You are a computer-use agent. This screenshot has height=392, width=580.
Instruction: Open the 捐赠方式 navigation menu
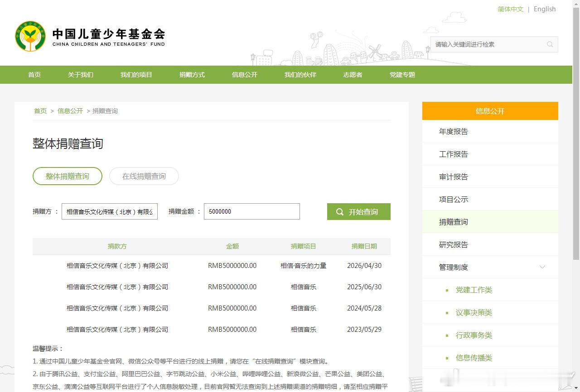pos(192,75)
